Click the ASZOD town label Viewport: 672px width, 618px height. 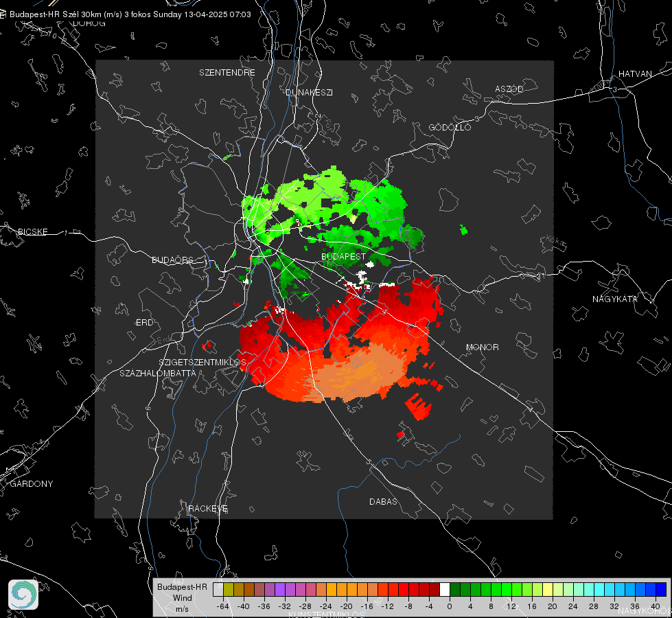pos(509,89)
